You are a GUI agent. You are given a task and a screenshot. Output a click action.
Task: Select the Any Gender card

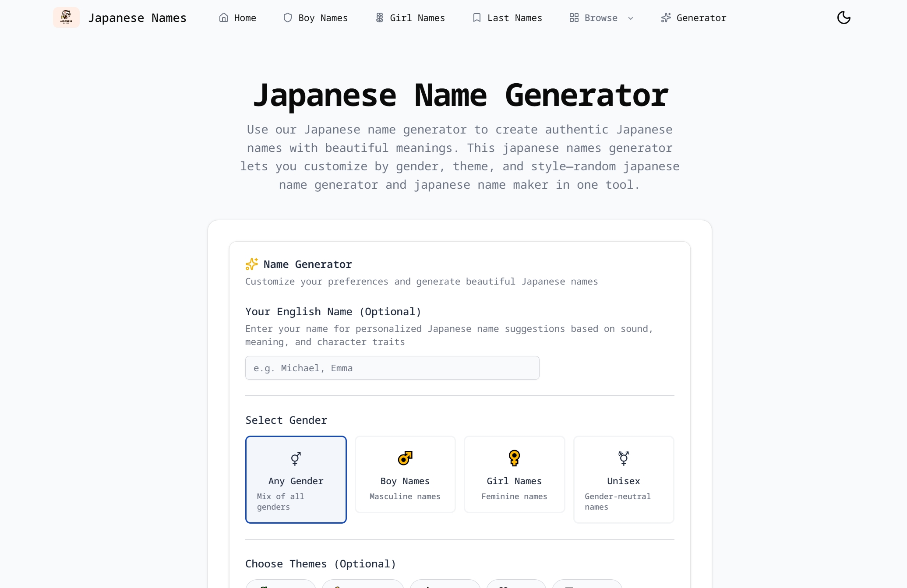296,479
